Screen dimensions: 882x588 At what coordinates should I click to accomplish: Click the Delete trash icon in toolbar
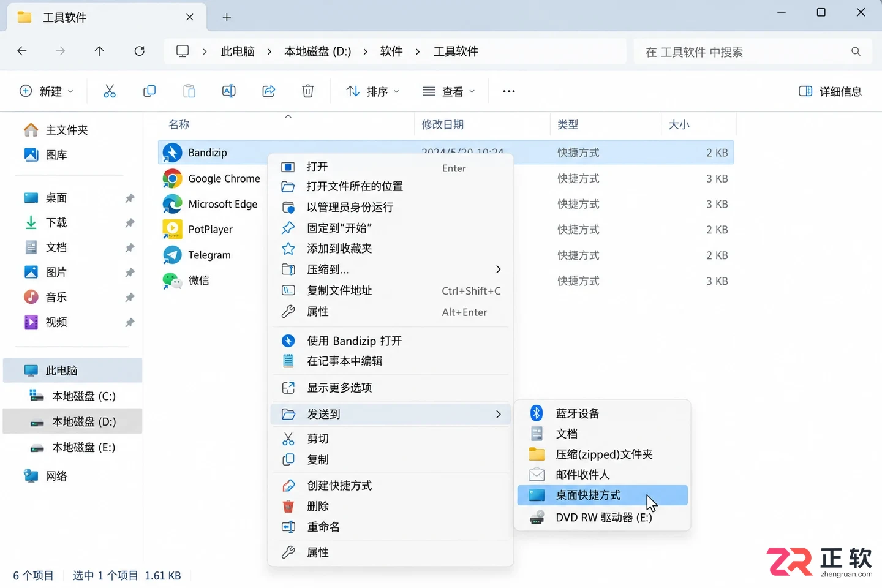click(308, 91)
